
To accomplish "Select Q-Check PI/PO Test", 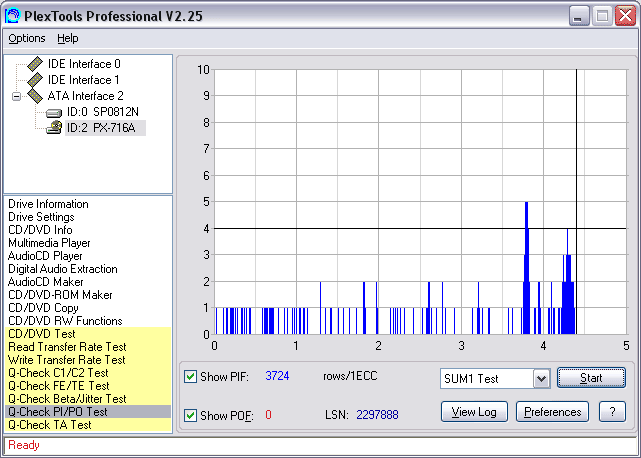I will [88, 411].
